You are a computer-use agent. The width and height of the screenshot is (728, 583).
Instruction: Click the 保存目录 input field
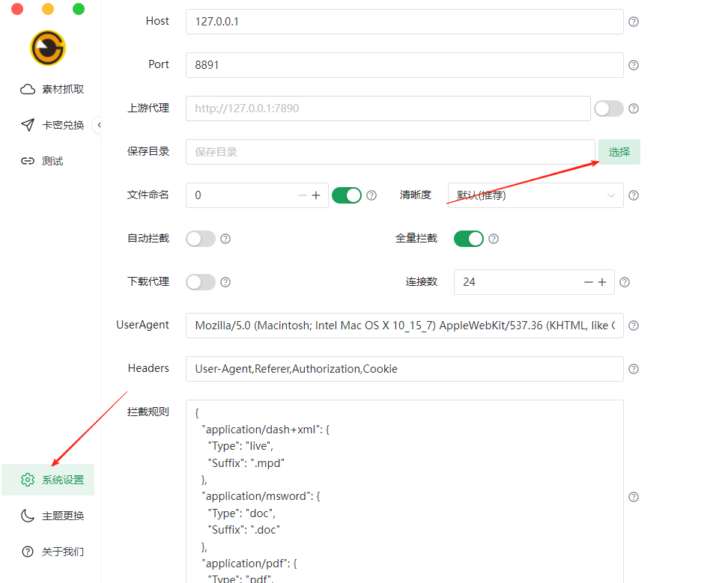389,152
